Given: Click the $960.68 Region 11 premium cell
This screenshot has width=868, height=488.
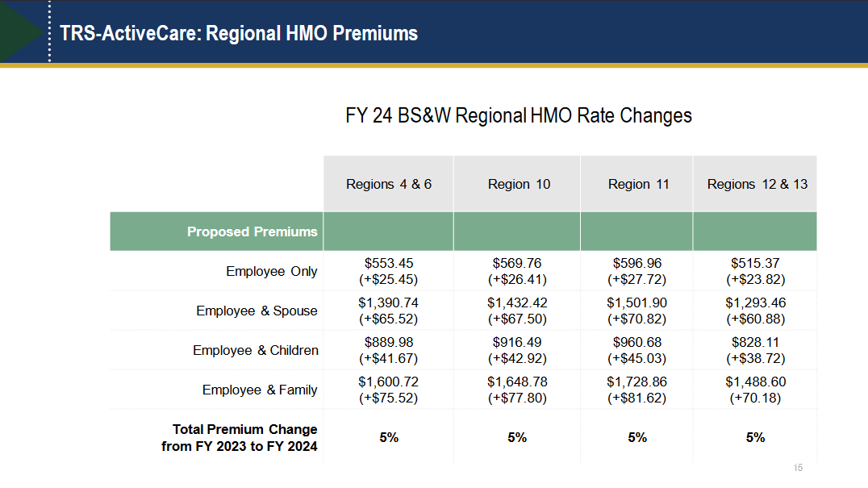Looking at the screenshot, I should coord(637,350).
